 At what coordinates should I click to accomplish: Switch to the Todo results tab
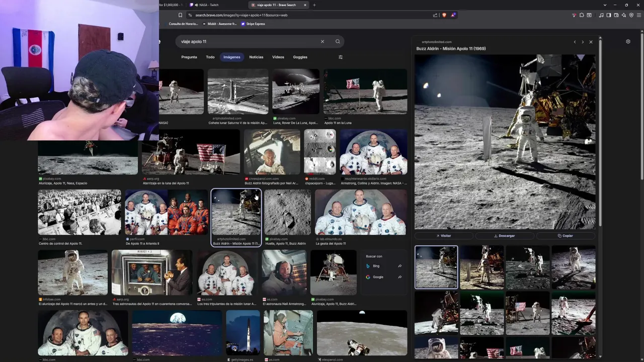pos(210,57)
